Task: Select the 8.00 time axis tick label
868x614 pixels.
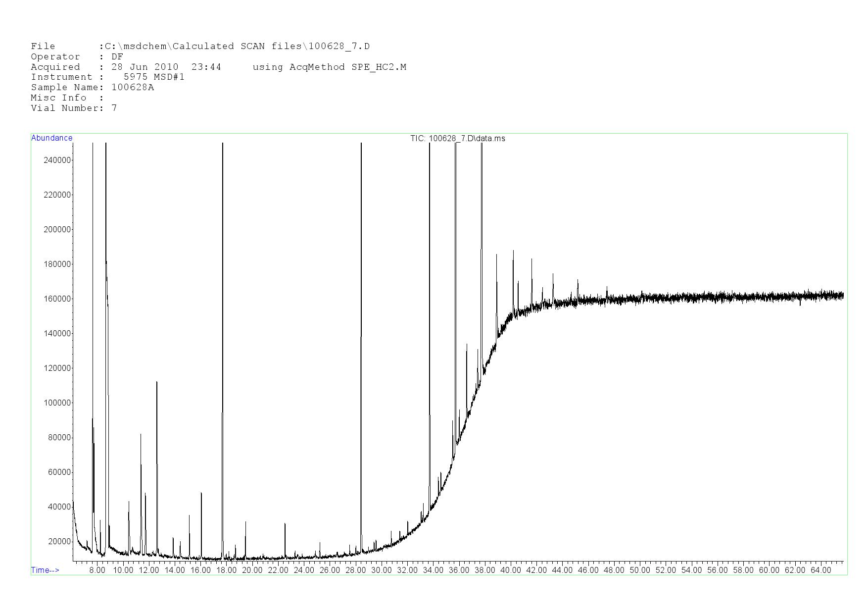Action: 97,570
